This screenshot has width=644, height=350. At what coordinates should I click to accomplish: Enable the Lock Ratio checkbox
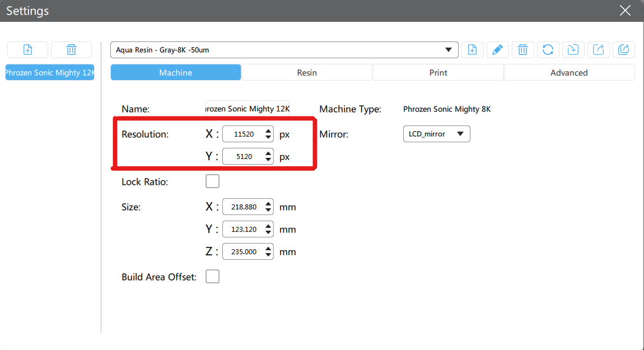[212, 181]
